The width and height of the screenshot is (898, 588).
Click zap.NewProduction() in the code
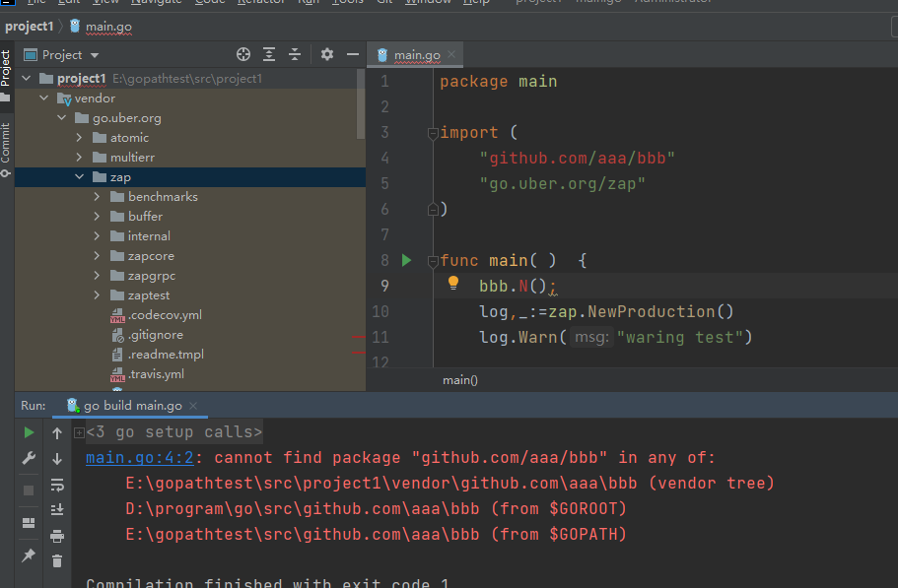tap(641, 312)
